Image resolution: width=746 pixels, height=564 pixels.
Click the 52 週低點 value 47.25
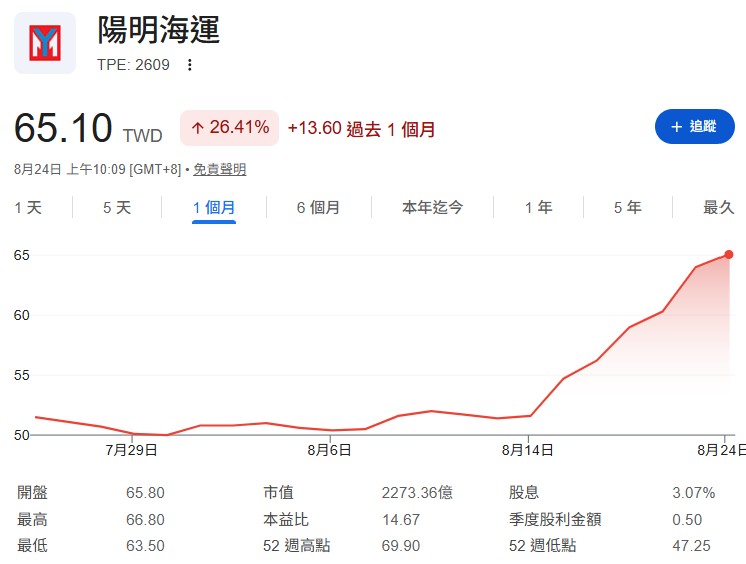pyautogui.click(x=691, y=545)
